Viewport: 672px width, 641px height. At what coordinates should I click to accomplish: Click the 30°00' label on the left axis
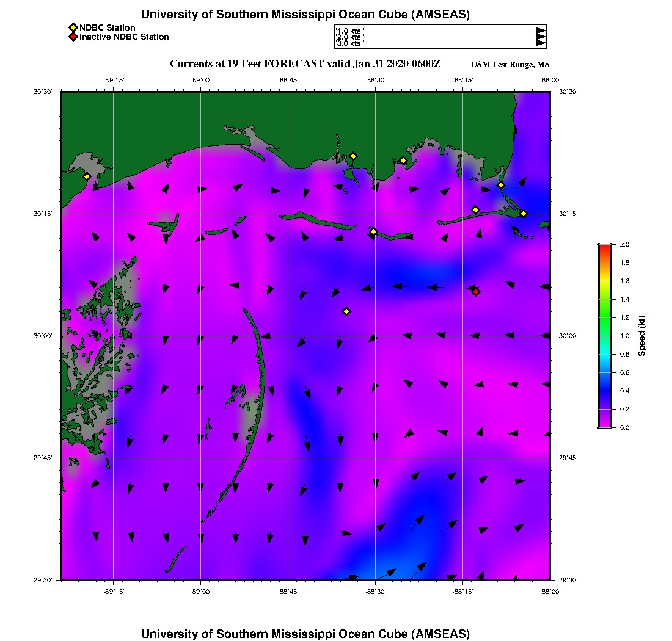tap(43, 336)
